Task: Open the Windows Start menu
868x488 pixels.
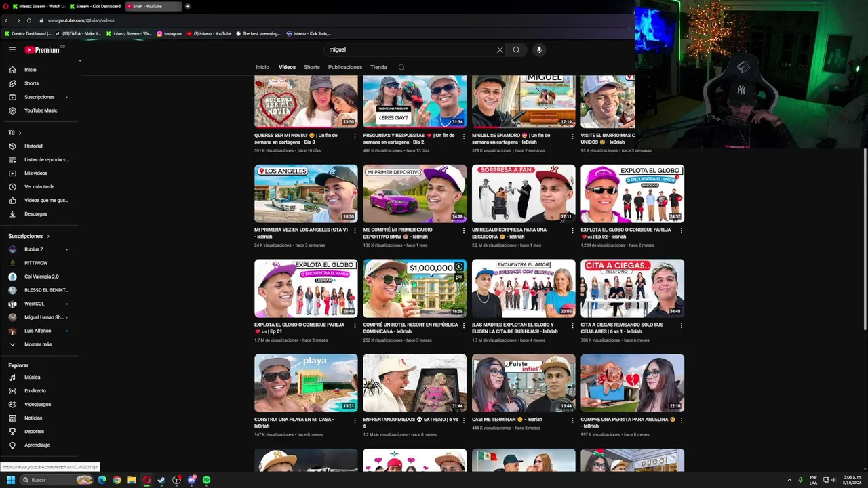Action: 11,480
